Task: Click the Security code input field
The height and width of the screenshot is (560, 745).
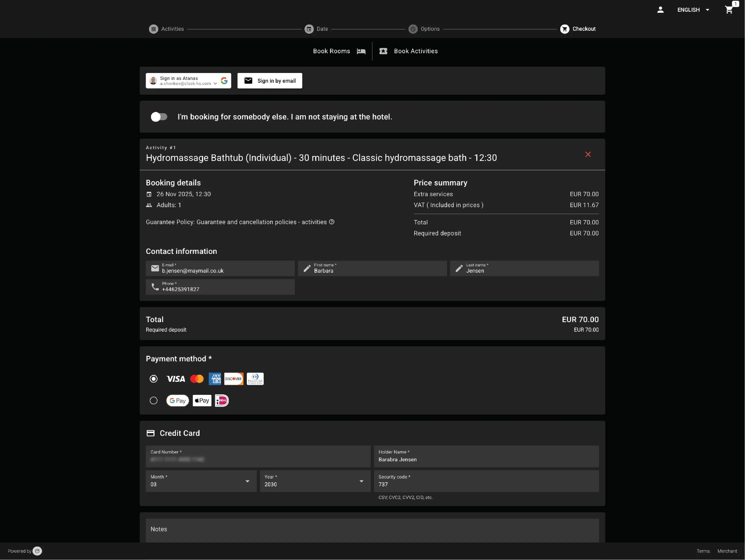Action: [x=486, y=484]
